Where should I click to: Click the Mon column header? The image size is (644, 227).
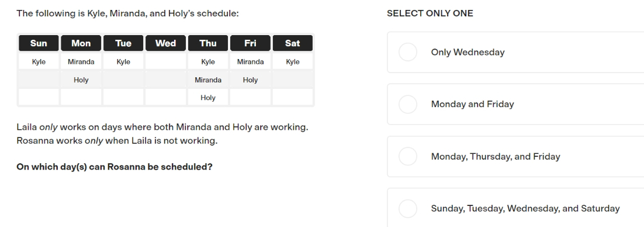81,43
